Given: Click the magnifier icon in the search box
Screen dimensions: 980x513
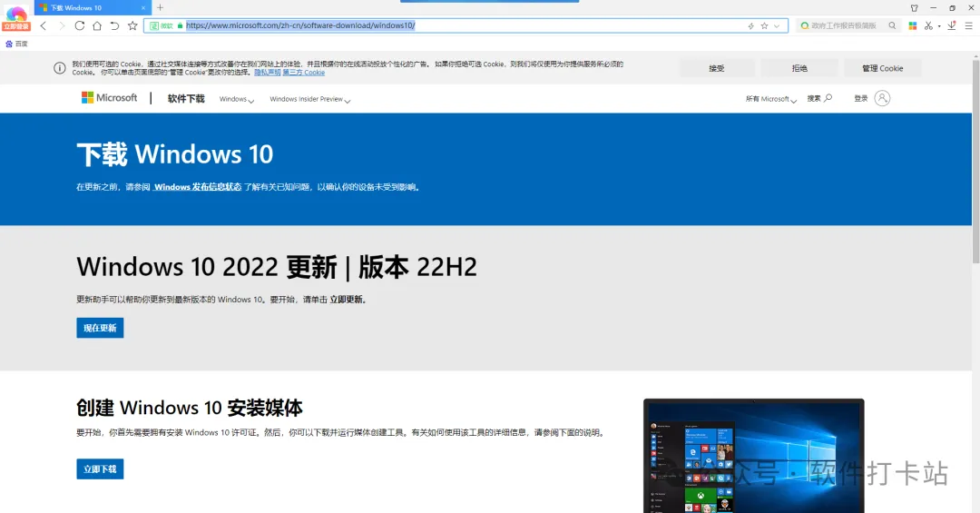Looking at the screenshot, I should [x=892, y=25].
